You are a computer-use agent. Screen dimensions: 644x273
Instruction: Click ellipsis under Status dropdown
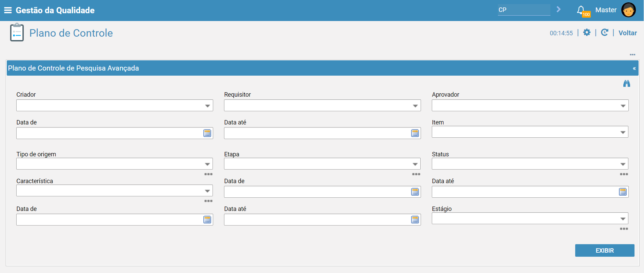tap(624, 174)
